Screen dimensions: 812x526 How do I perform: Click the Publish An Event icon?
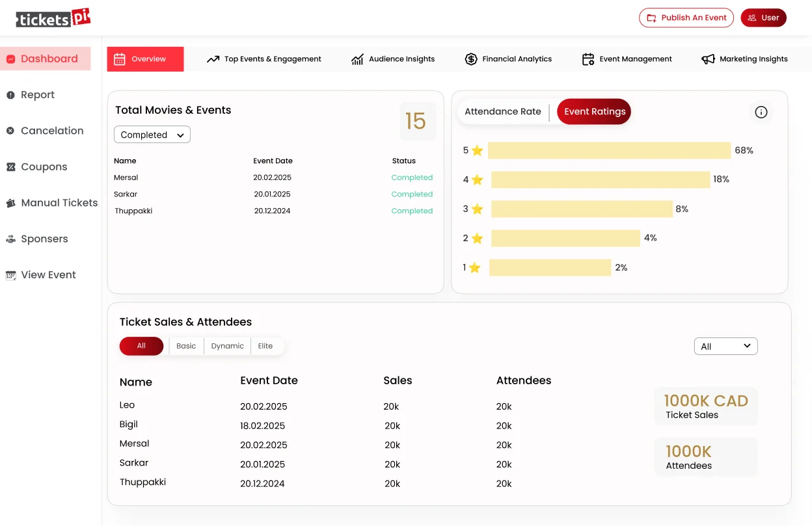coord(651,18)
